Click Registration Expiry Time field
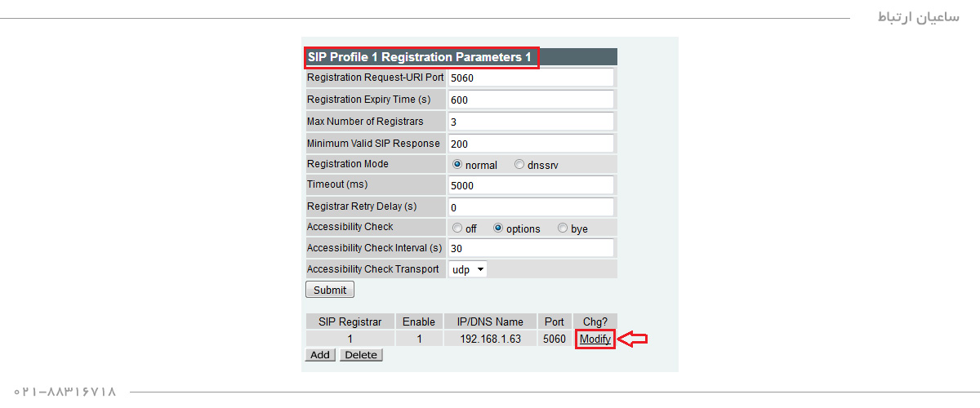980x408 pixels. point(531,100)
